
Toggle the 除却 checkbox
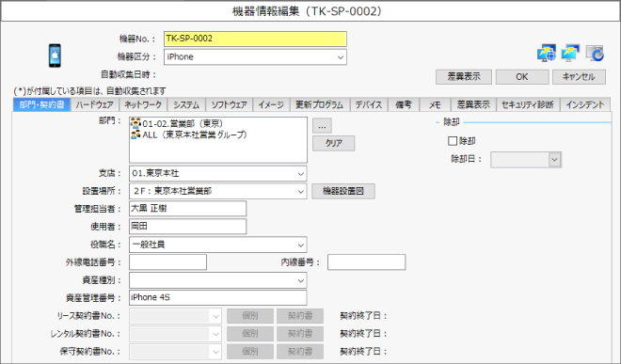[453, 140]
